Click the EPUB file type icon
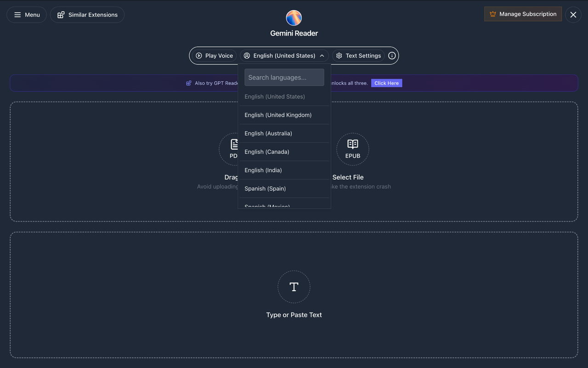Image resolution: width=588 pixels, height=368 pixels. click(353, 149)
